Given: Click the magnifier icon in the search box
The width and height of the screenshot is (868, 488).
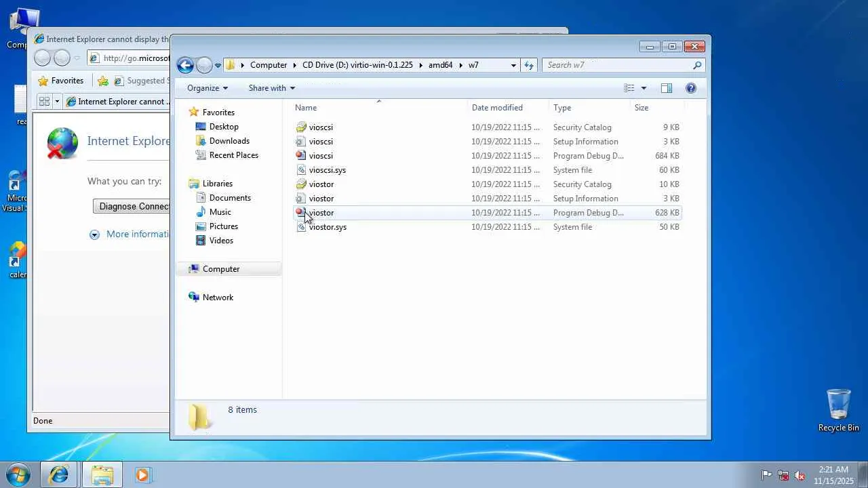Looking at the screenshot, I should point(697,65).
